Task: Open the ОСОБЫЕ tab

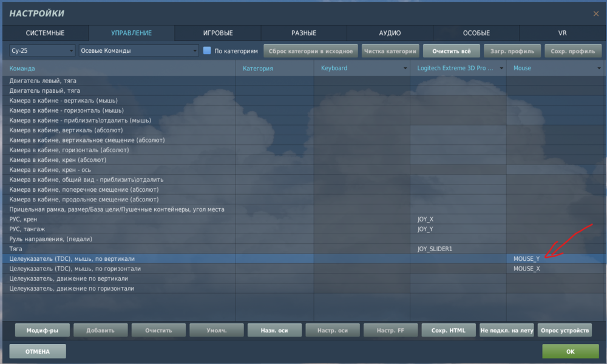Action: [x=476, y=33]
